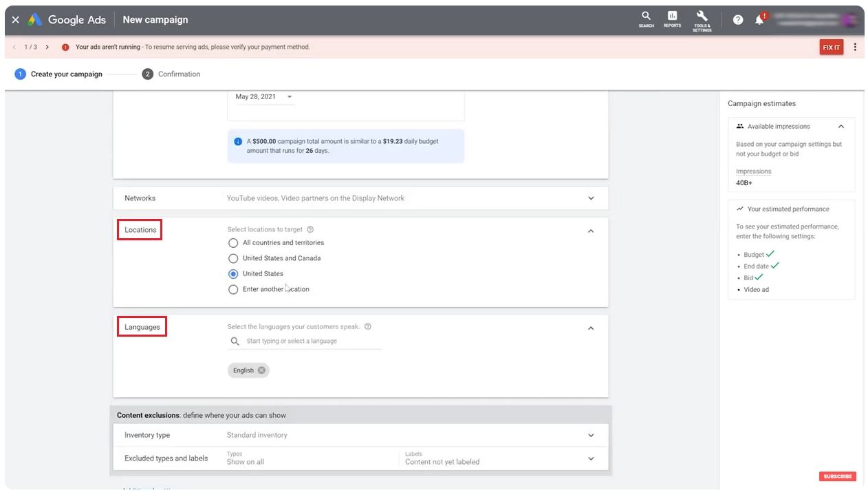Open the three-dot menu on alert bar
Screen dimensions: 868x495
855,48
